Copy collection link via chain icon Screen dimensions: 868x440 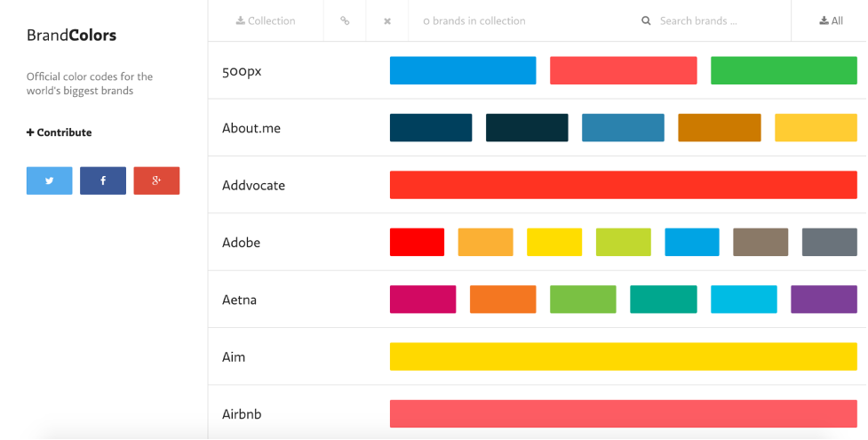point(345,20)
